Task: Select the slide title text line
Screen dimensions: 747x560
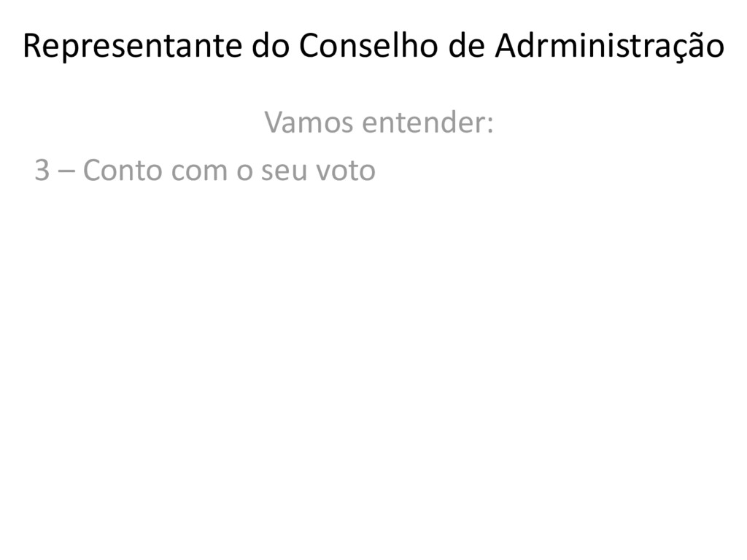Action: pos(373,47)
